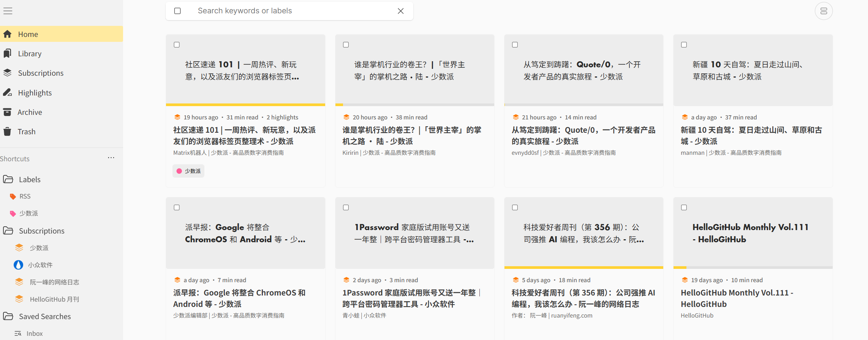Screen dimensions: 868x340
Task: Check the 社区速递 101 card checkbox
Action: pos(177,44)
